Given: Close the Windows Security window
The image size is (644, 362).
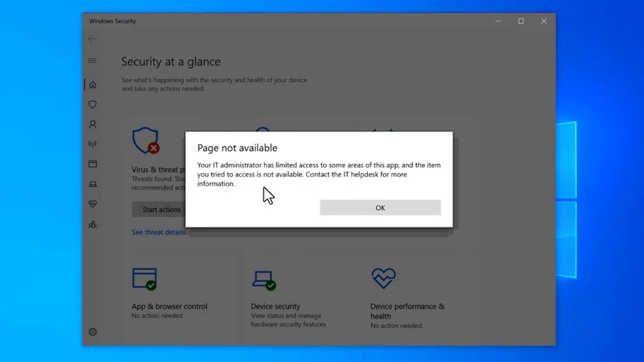Looking at the screenshot, I should (x=544, y=21).
